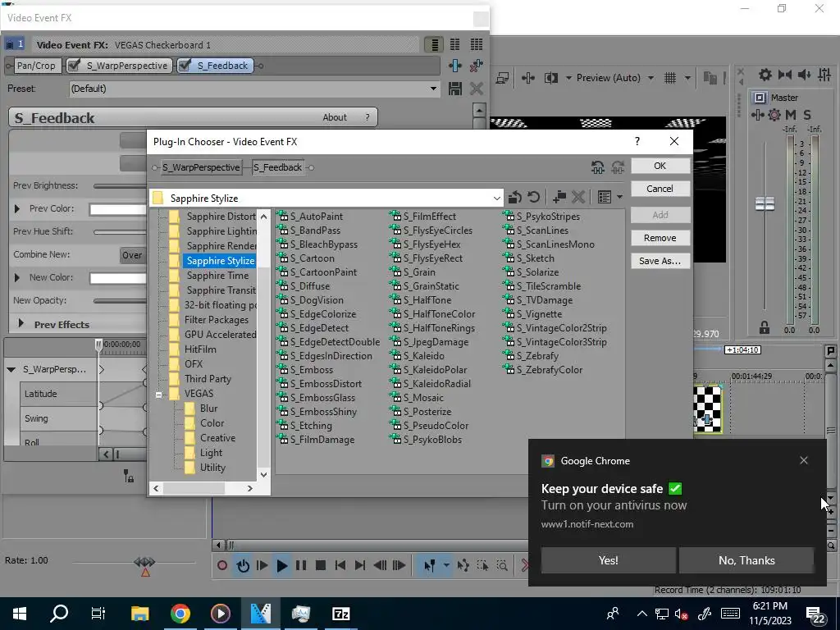
Task: Click the Master volume fader
Action: [x=765, y=203]
